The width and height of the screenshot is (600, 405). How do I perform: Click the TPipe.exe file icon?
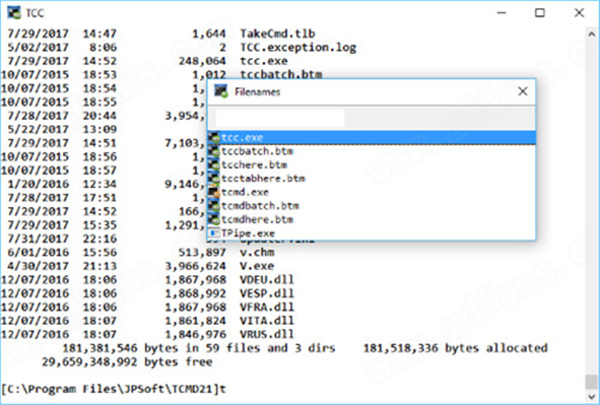point(214,233)
